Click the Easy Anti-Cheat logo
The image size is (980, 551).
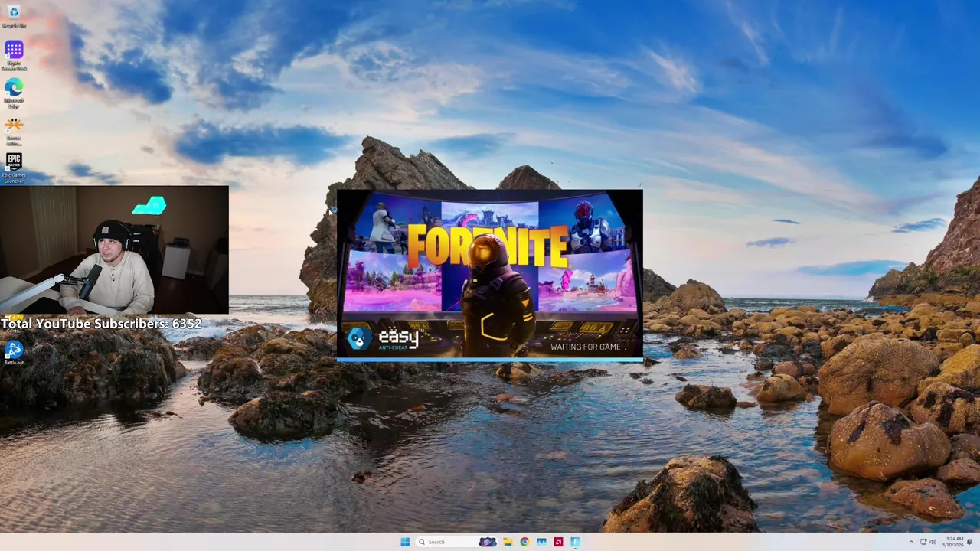pos(384,338)
